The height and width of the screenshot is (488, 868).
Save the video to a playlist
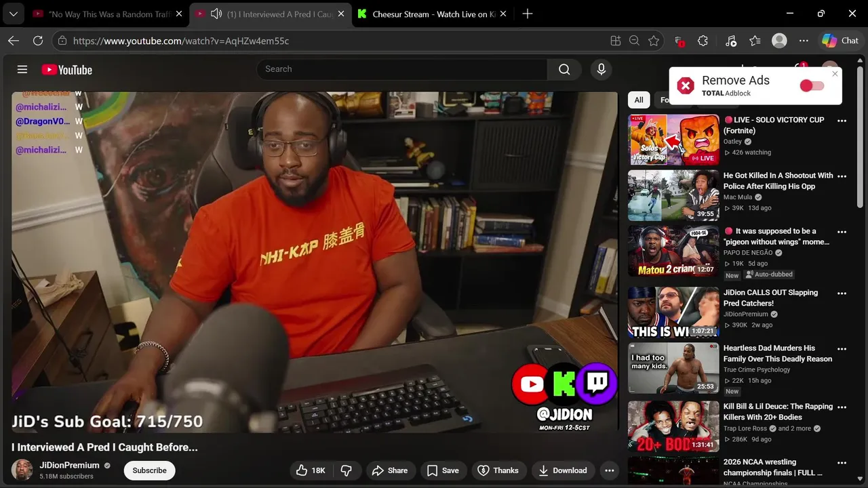(443, 470)
